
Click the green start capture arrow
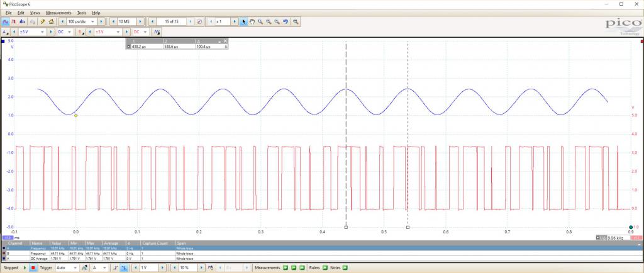click(x=25, y=268)
